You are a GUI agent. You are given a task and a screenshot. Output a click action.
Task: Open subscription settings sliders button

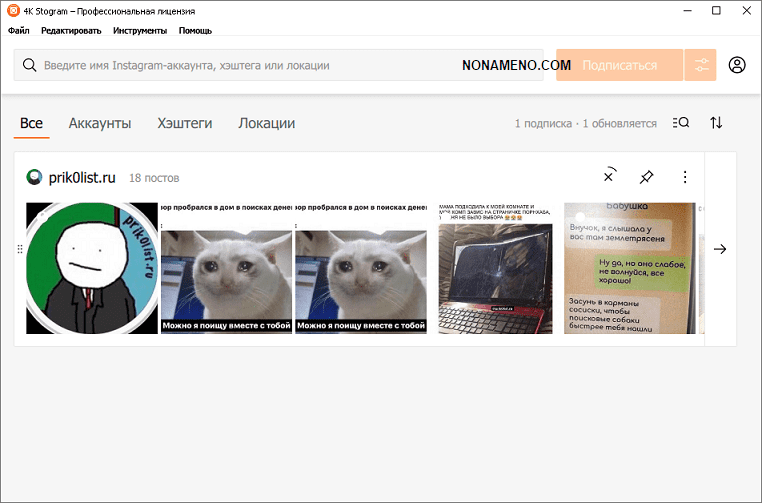pyautogui.click(x=701, y=65)
